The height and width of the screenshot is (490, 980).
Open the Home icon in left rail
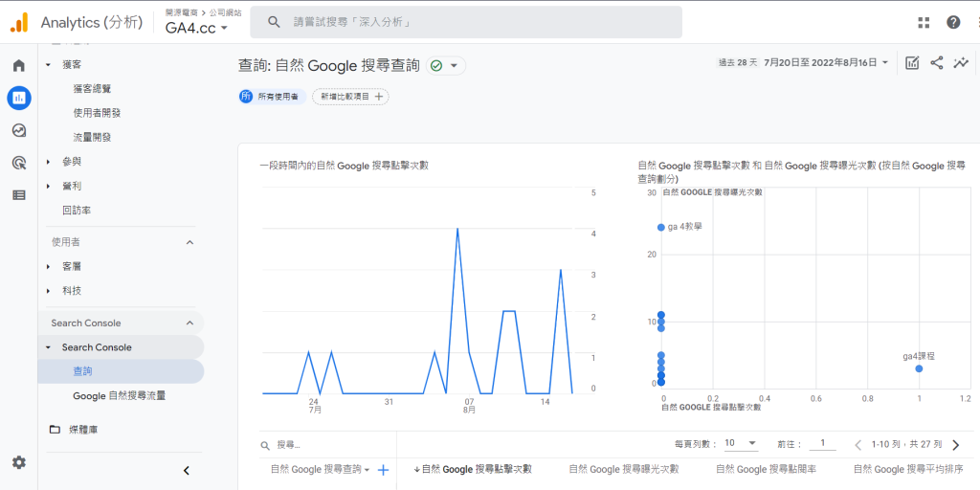(x=19, y=65)
